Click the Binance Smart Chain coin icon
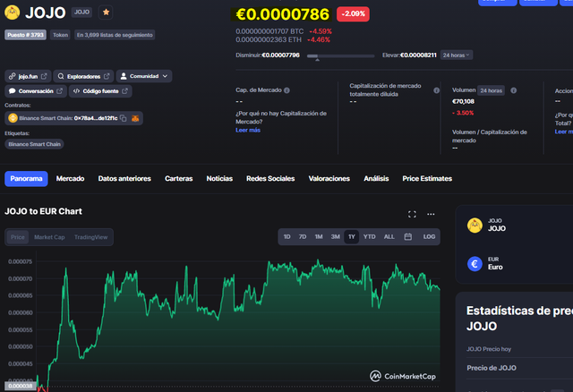This screenshot has height=392, width=573. 13,118
